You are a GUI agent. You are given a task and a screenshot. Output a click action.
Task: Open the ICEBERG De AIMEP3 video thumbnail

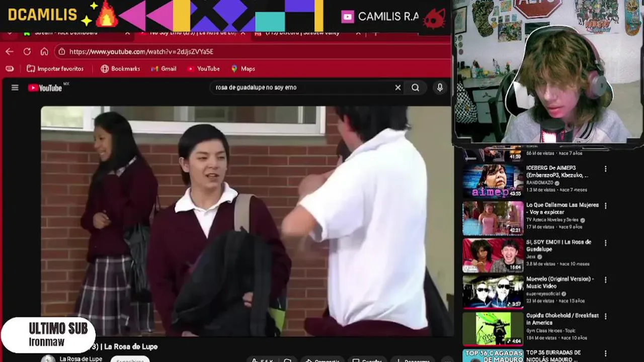pyautogui.click(x=493, y=181)
